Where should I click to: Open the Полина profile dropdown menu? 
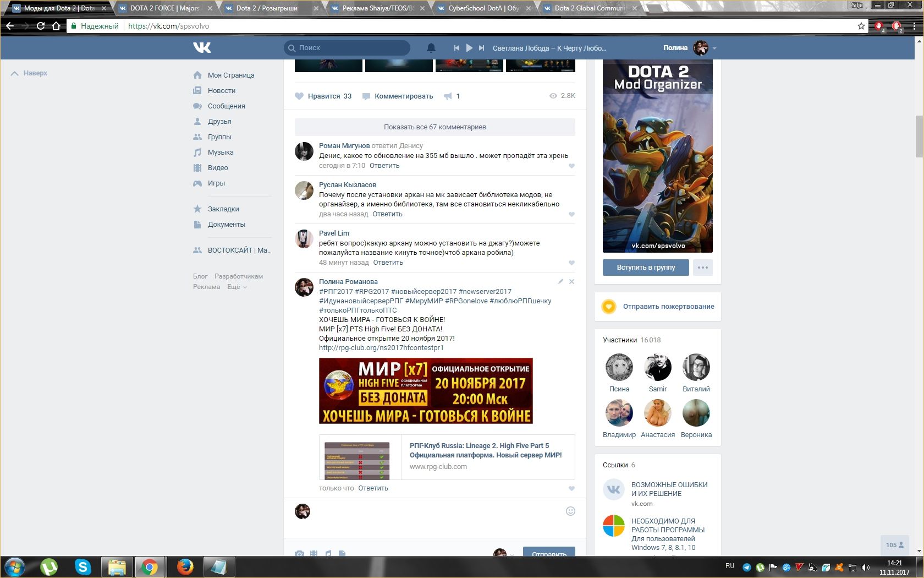(x=714, y=48)
